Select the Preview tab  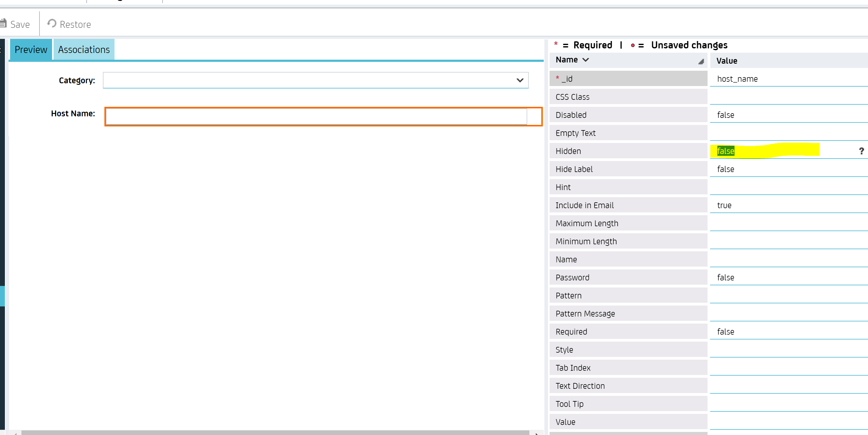click(30, 49)
